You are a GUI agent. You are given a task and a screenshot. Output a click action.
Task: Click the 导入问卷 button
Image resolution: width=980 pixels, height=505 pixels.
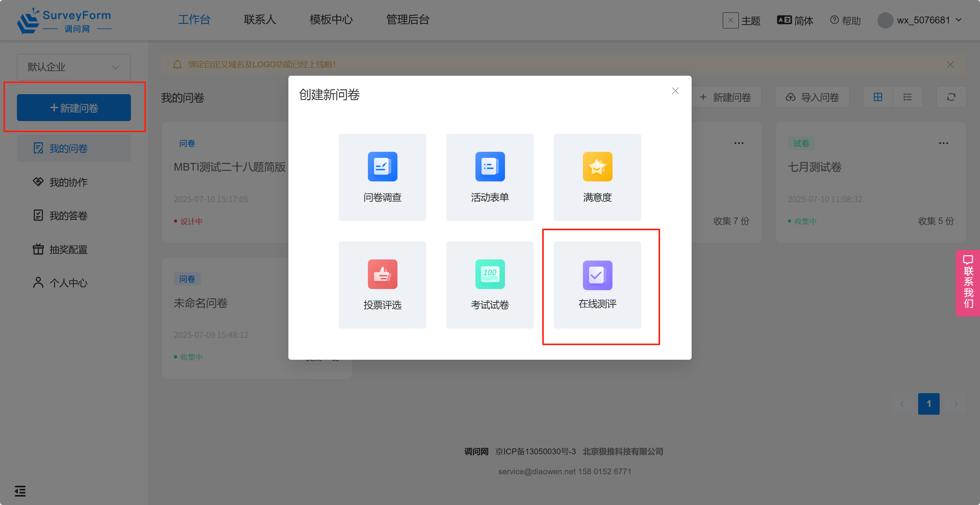click(x=812, y=97)
